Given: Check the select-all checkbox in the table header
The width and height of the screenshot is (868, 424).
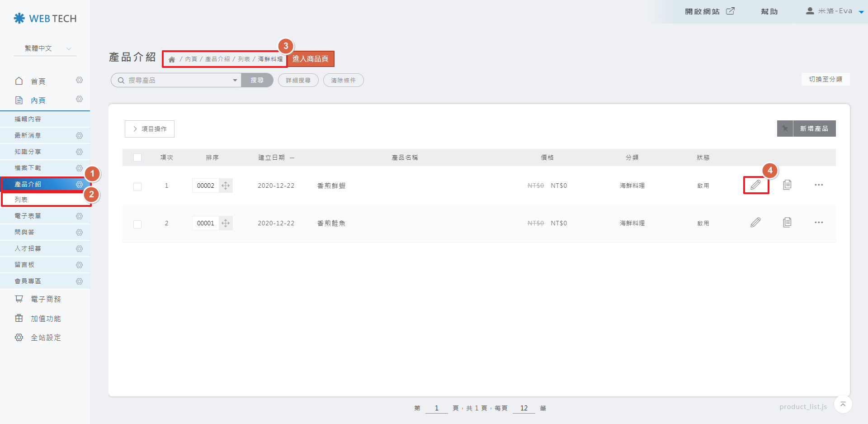Looking at the screenshot, I should (137, 157).
